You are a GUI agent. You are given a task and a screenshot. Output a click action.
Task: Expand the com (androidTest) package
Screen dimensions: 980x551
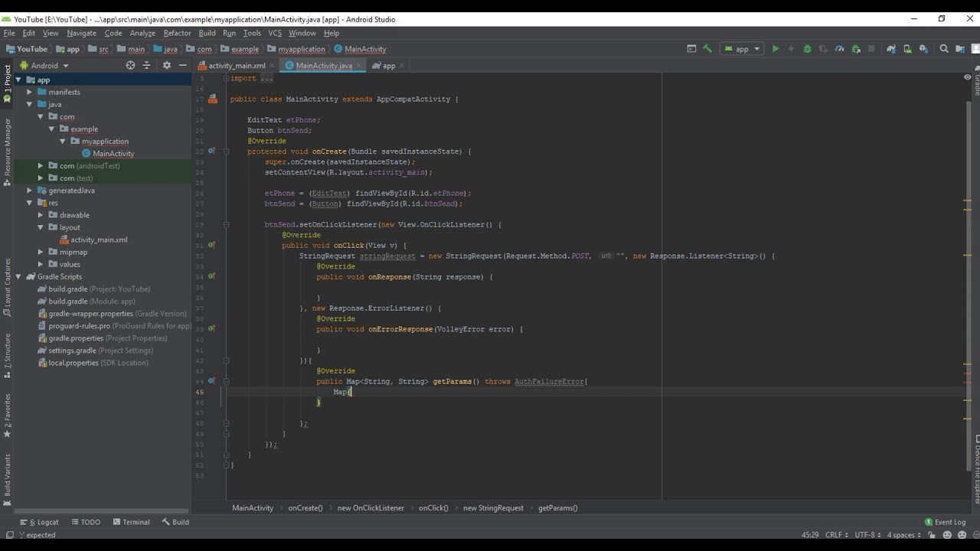pos(41,165)
